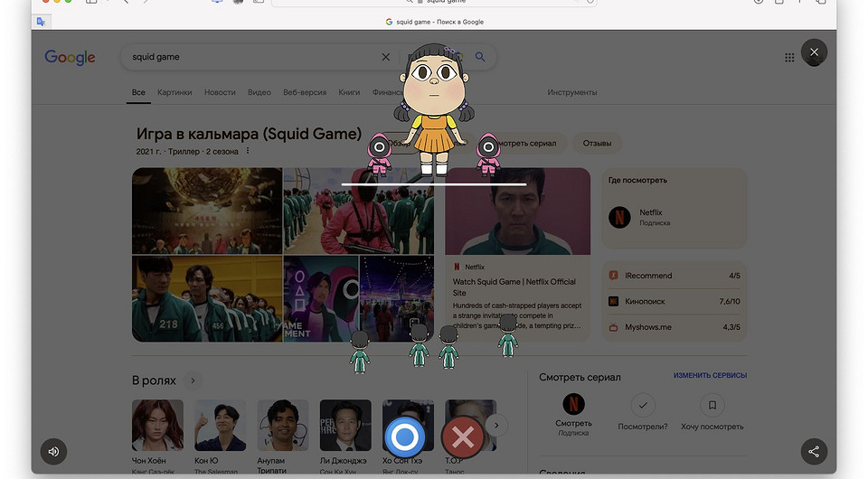The height and width of the screenshot is (479, 868).
Task: Open Чон Хоён cast thumbnail
Action: pyautogui.click(x=157, y=425)
